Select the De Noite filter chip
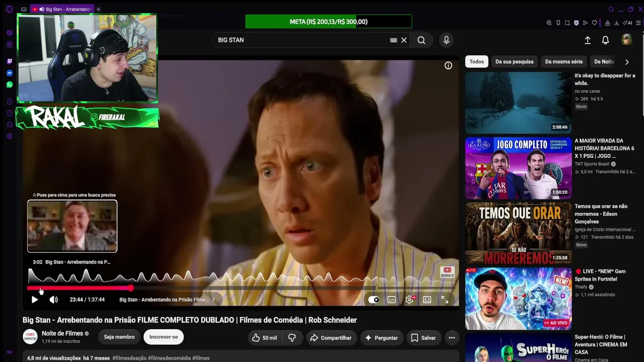 [x=604, y=62]
